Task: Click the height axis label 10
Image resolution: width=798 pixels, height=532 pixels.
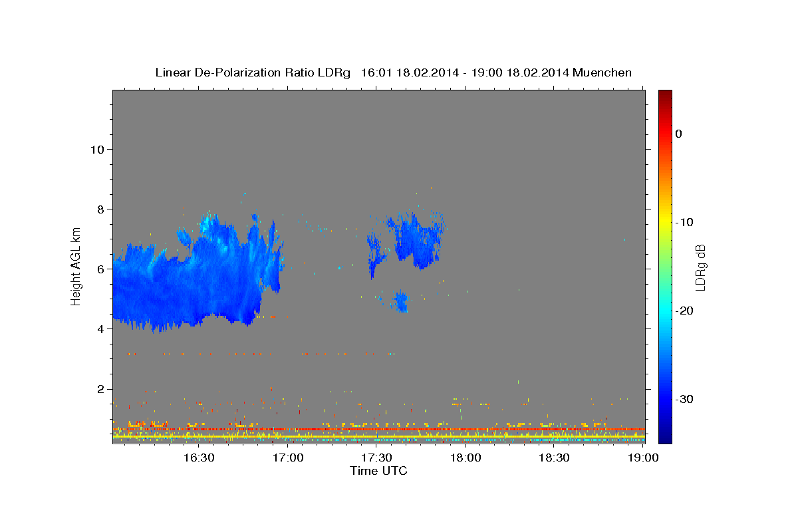Action: tap(96, 149)
